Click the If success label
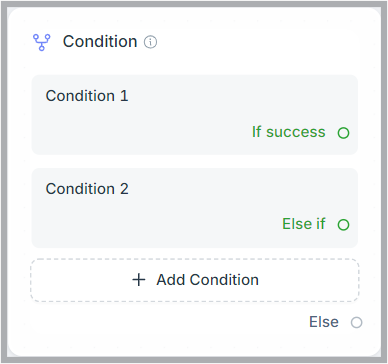The image size is (388, 364). 289,132
